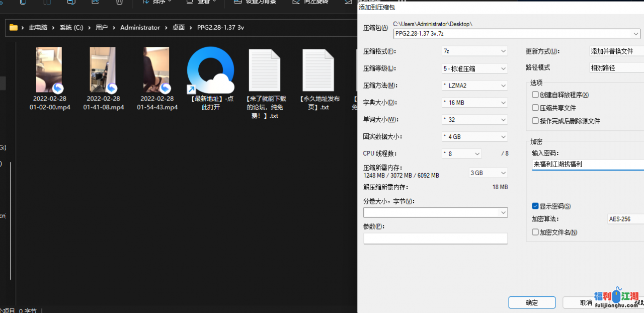Open the 压缩格式 7z dropdown
The image size is (644, 313).
(x=474, y=51)
